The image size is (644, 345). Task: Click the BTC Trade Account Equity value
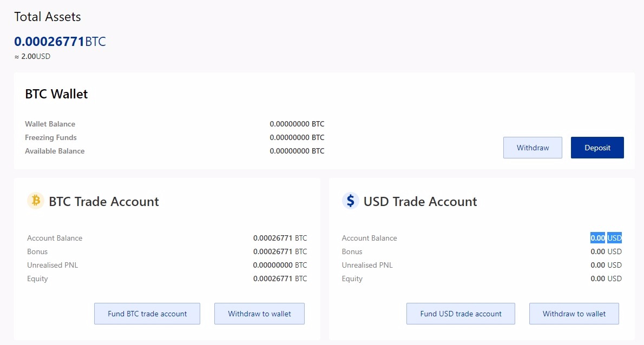point(280,279)
